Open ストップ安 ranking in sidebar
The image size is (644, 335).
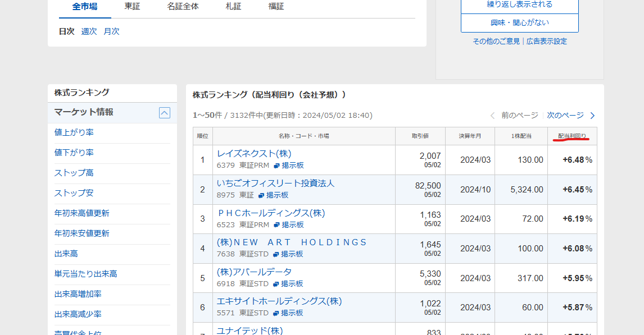(x=74, y=193)
